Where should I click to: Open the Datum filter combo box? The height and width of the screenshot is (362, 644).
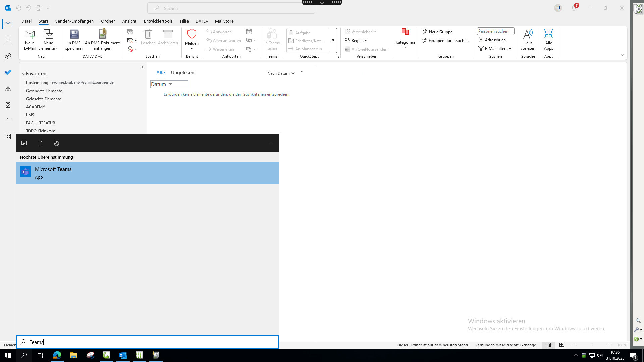(169, 84)
